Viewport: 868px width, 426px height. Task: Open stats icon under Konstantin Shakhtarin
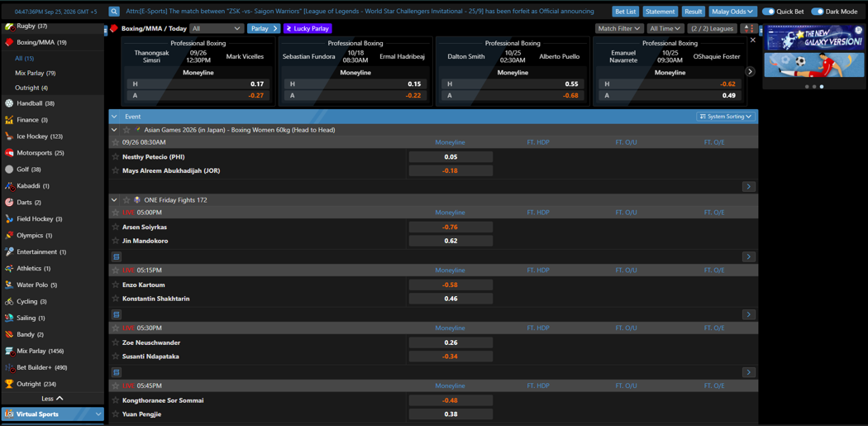click(x=117, y=314)
